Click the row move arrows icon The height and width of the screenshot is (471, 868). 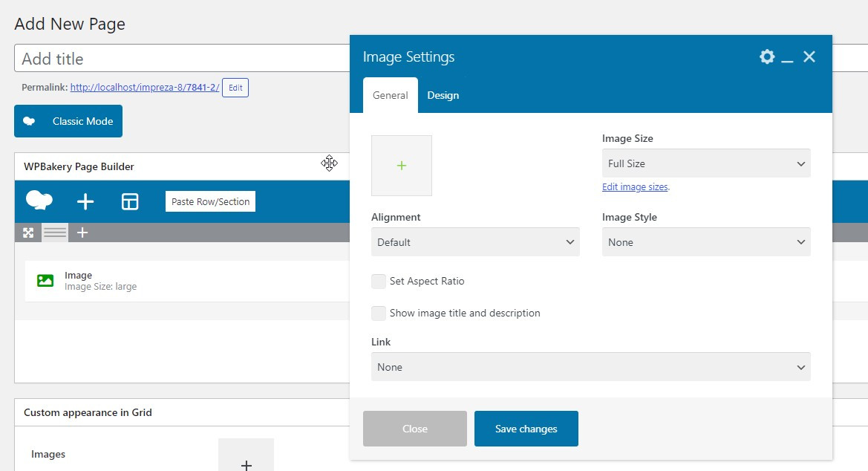[28, 233]
